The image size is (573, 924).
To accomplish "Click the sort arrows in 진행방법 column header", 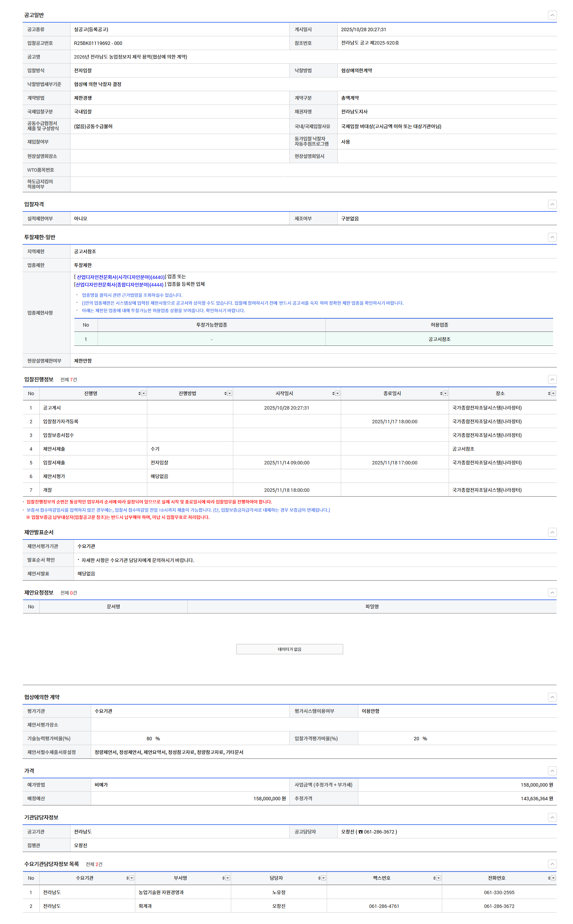I will (x=225, y=393).
